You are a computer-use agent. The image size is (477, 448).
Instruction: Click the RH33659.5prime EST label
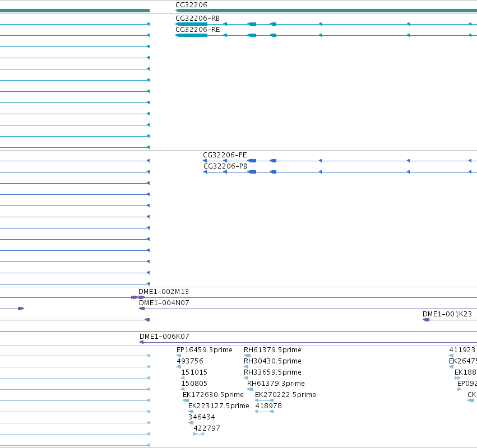[x=272, y=372]
